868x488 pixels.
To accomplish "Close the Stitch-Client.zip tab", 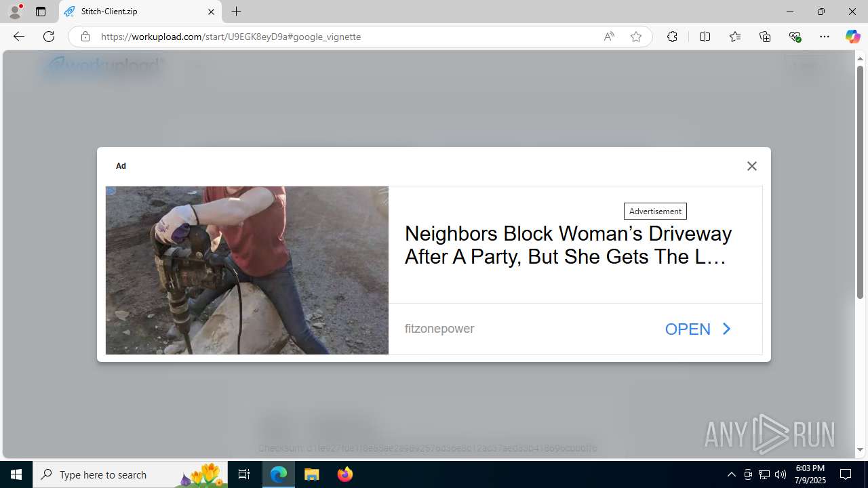I will 211,12.
